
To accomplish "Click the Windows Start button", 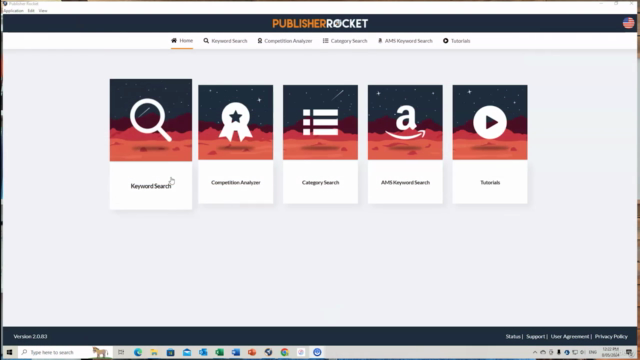I will coord(9,352).
